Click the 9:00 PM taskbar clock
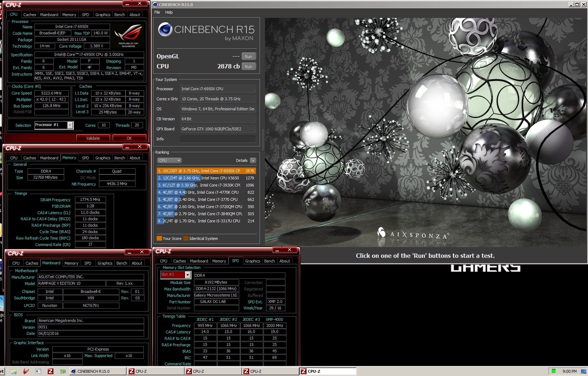 tap(570, 371)
